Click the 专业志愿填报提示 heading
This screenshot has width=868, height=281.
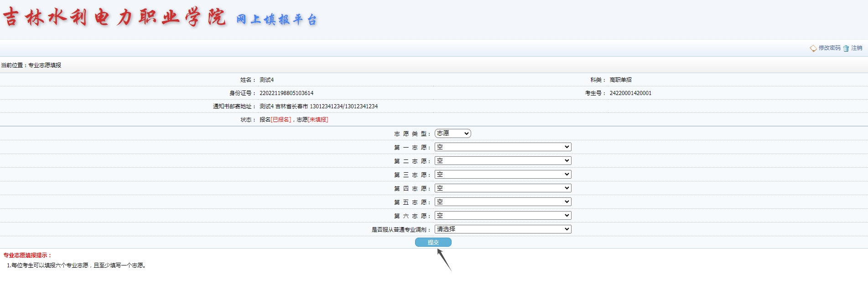click(x=27, y=255)
